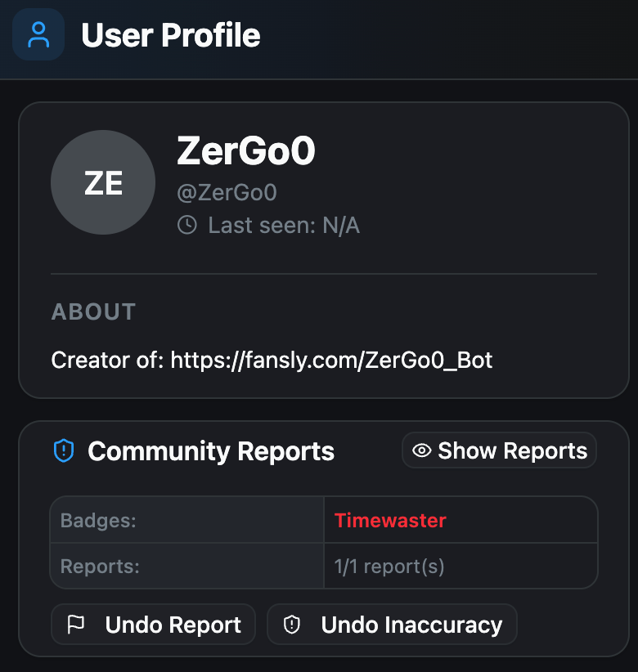Click the eye icon inside Show Reports

point(423,450)
